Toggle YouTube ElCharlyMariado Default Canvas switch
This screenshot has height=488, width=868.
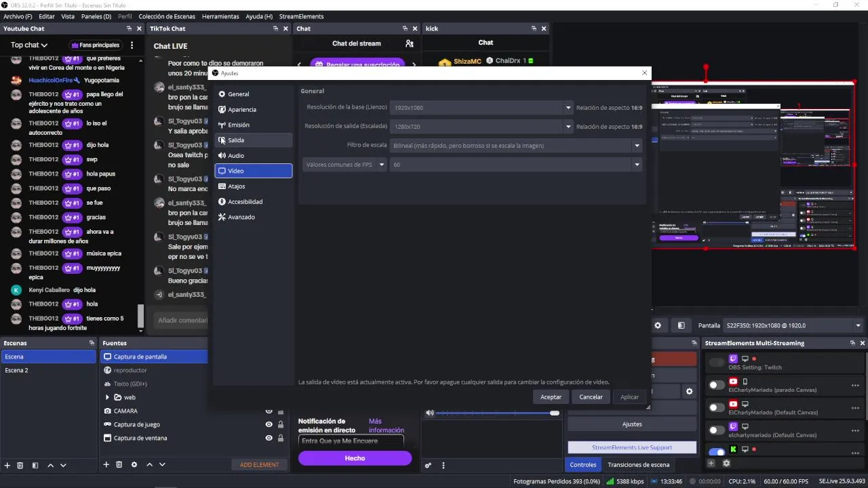coord(717,407)
